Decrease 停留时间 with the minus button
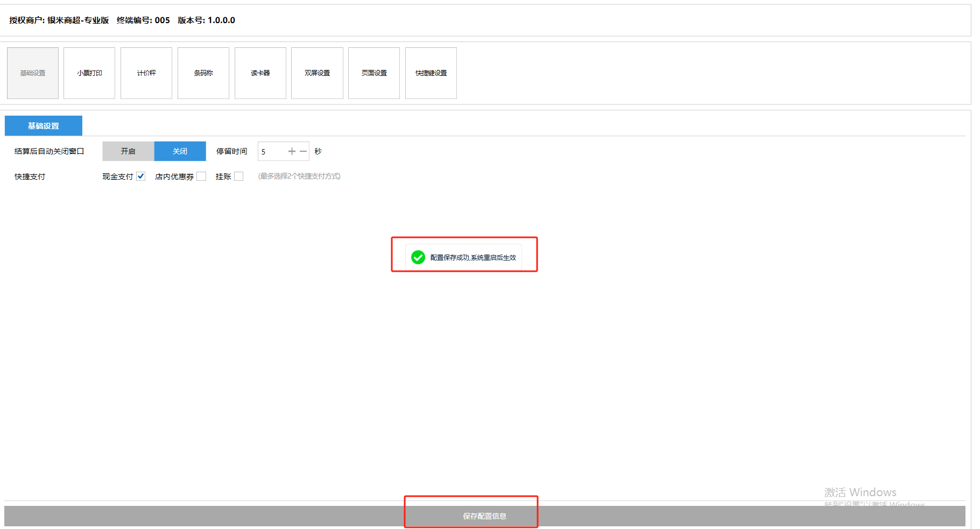 point(304,151)
